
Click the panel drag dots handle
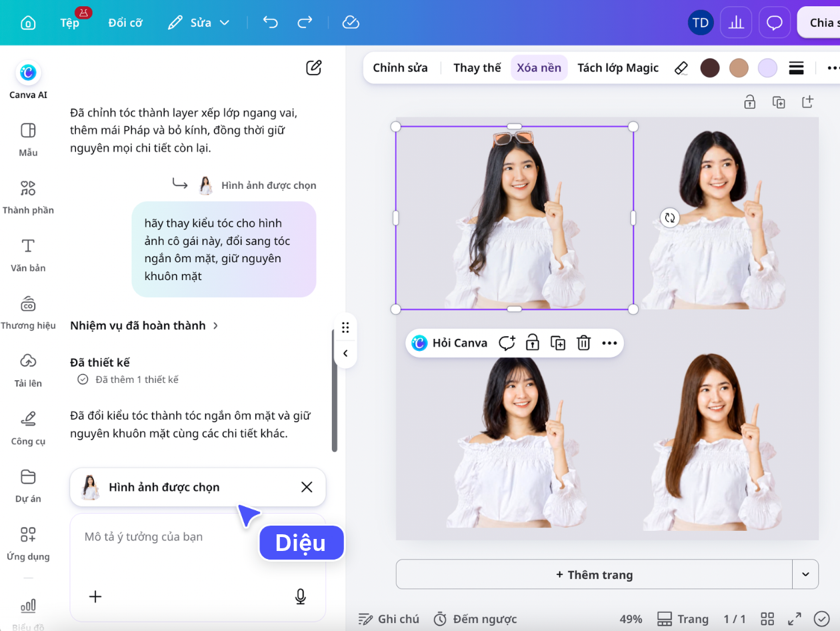[345, 328]
